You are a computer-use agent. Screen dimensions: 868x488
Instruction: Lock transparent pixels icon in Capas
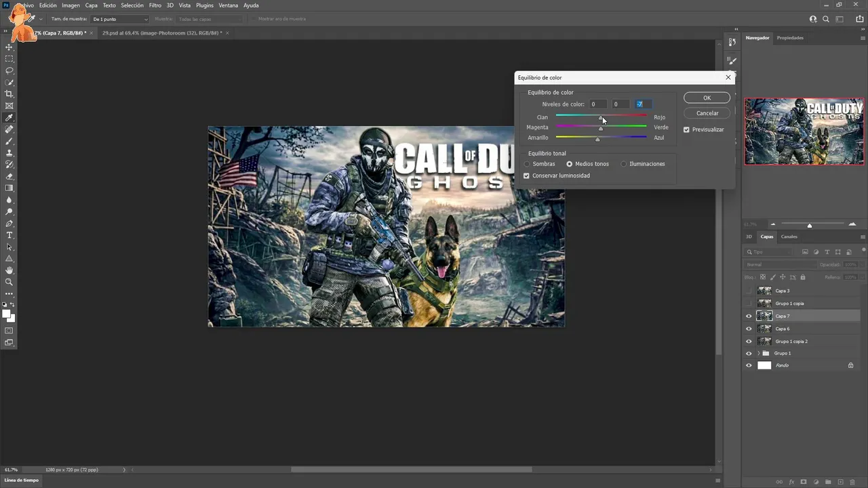763,277
